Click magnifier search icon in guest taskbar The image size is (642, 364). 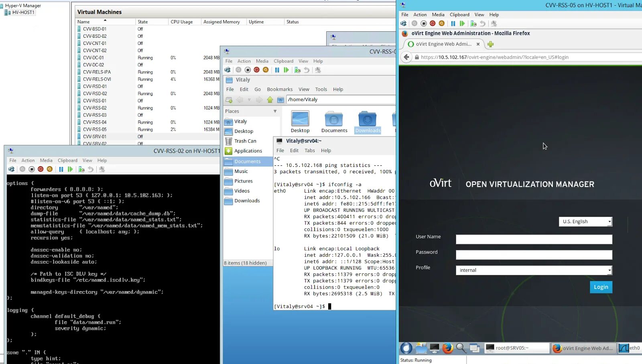pyautogui.click(x=461, y=348)
